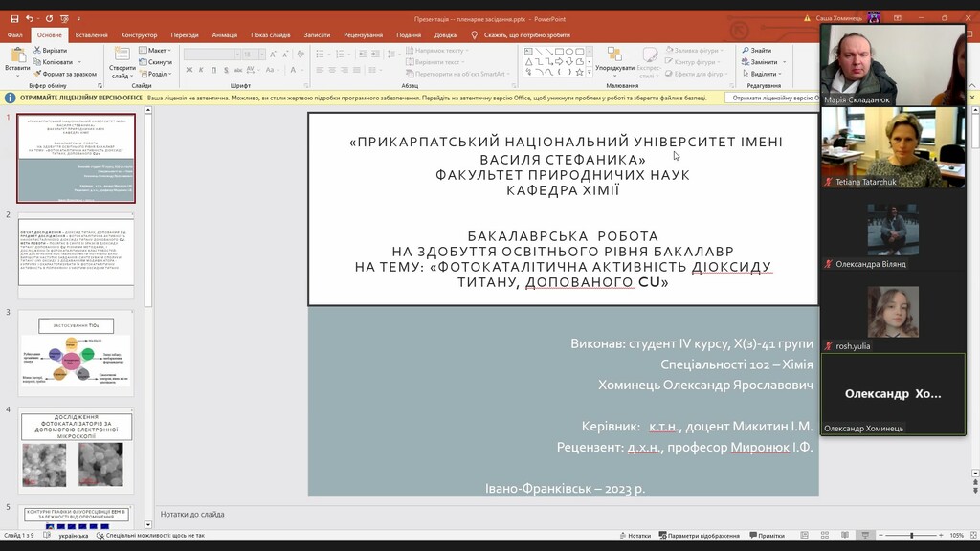The image size is (980, 551).
Task: Open Параметри відображення in status bar
Action: point(699,536)
